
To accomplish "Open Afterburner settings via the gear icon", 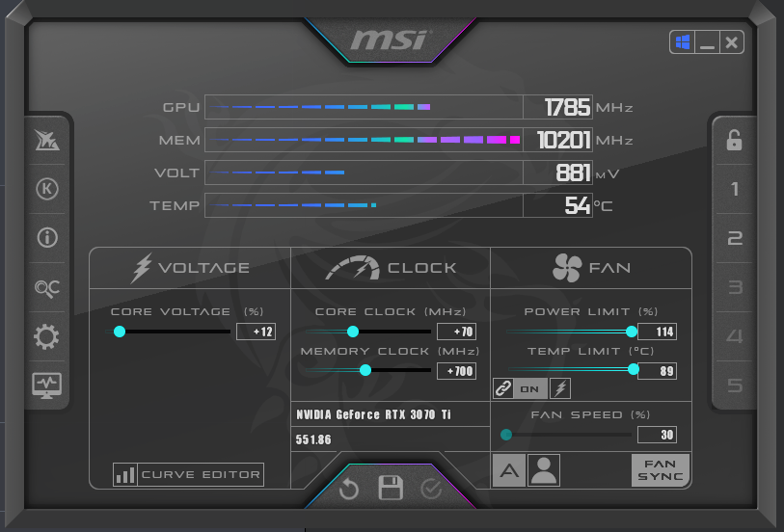I will coord(46,336).
